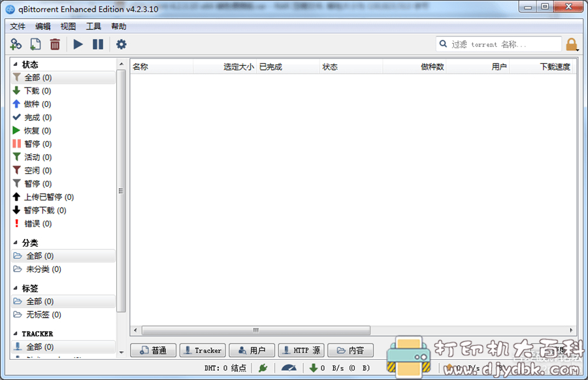Click horizontal scrollbar left arrow
Screen dimensions: 588x380
tap(135, 330)
